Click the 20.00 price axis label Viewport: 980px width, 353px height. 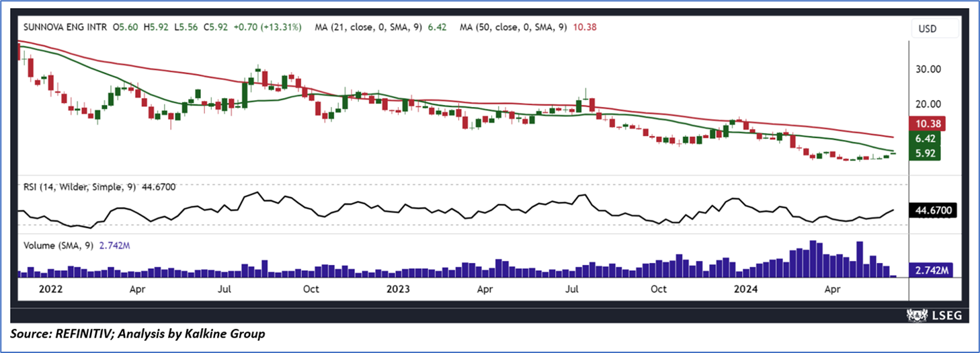927,104
